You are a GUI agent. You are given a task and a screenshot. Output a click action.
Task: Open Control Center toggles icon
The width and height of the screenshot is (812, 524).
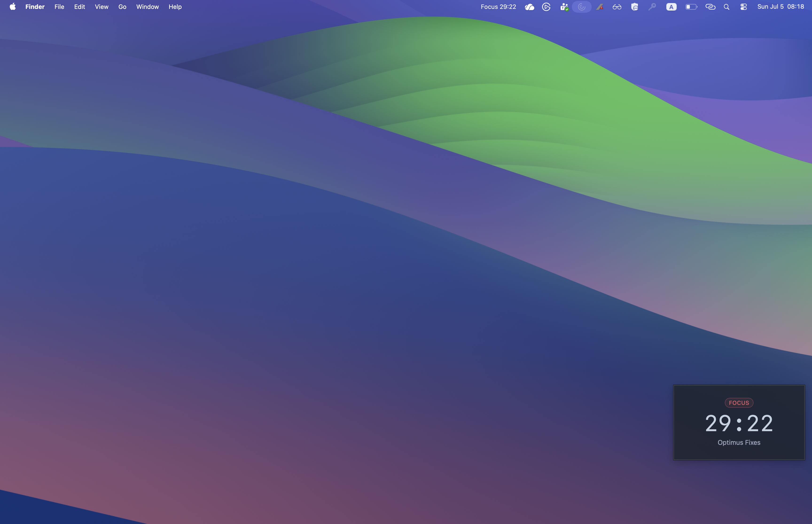(x=744, y=7)
